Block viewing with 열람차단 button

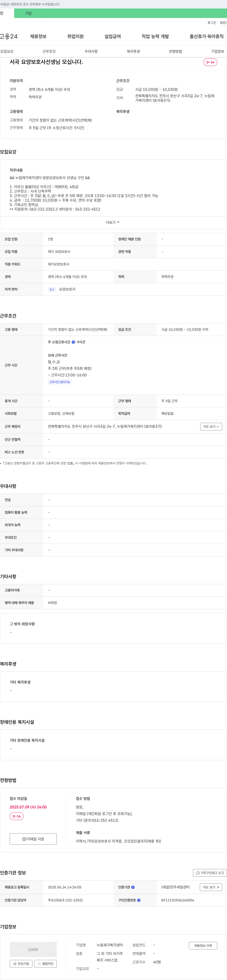pyautogui.click(x=46, y=964)
